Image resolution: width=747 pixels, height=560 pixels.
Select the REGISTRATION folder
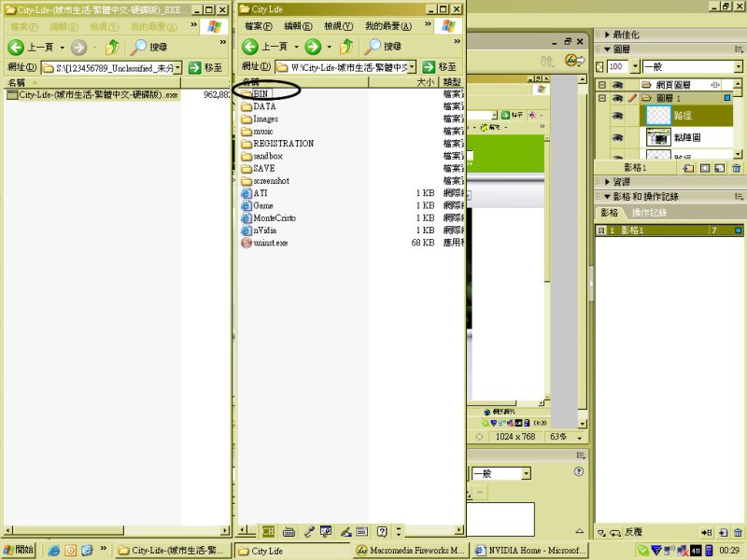pos(277,144)
